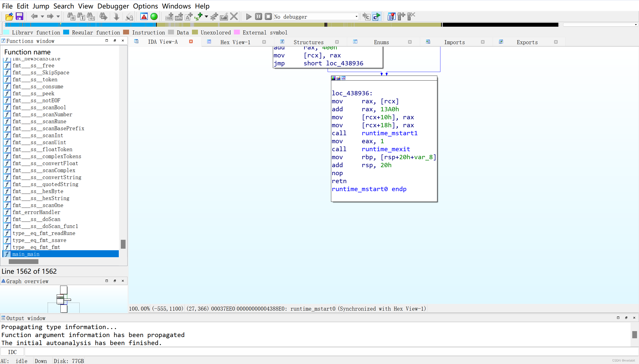Click the search text binoculars icon
The width and height of the screenshot is (639, 364).
pos(81,17)
